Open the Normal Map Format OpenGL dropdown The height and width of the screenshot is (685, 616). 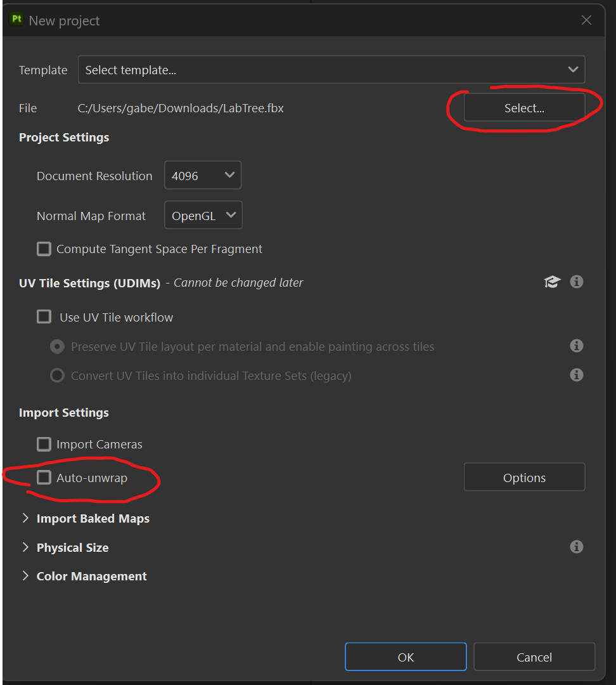click(203, 215)
